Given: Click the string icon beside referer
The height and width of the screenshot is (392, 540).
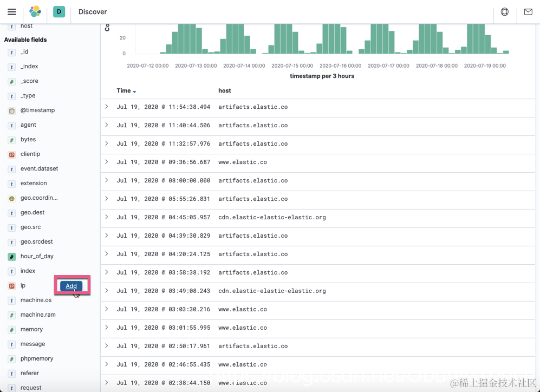Looking at the screenshot, I should 12,374.
